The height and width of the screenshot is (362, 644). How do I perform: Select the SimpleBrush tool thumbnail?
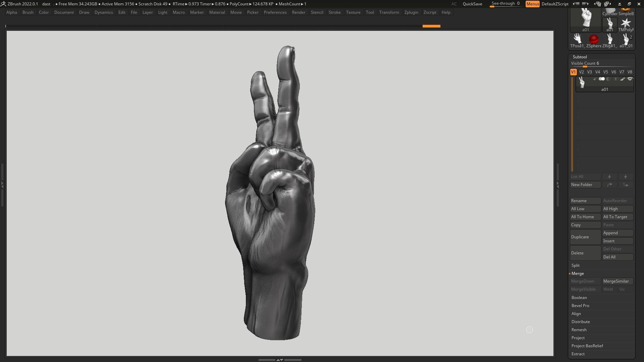coord(626,12)
